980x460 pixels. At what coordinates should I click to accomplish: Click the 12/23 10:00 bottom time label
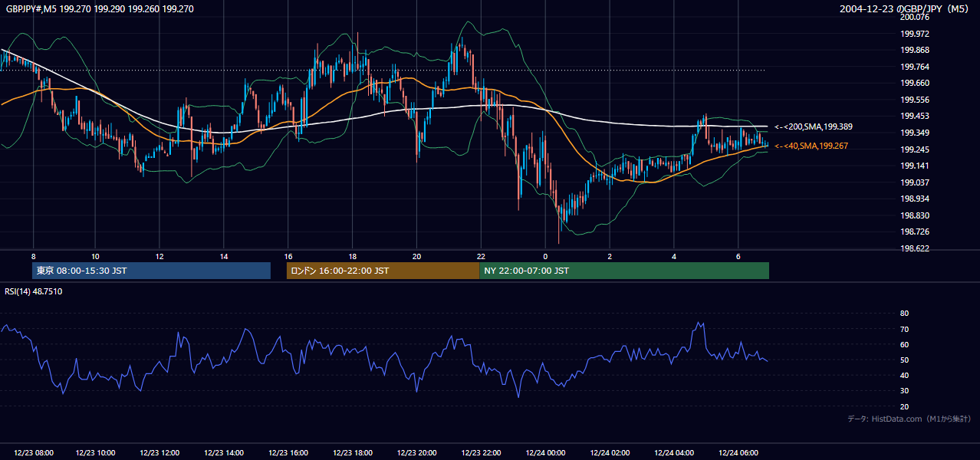(96, 452)
